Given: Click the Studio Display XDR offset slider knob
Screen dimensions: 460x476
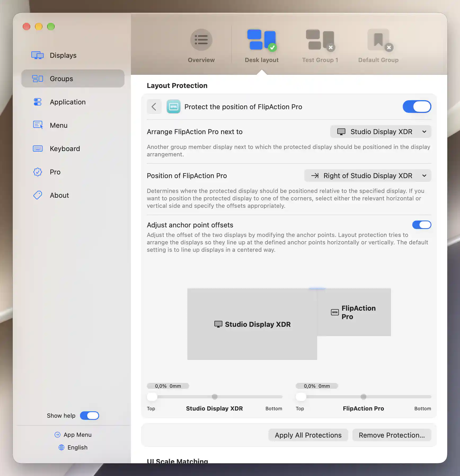Looking at the screenshot, I should 152,397.
